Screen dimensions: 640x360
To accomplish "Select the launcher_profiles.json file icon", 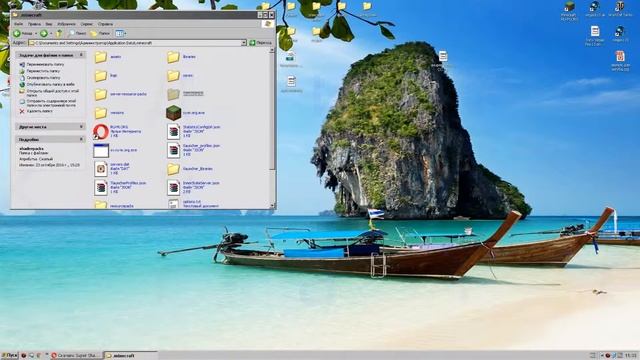I will [x=173, y=150].
